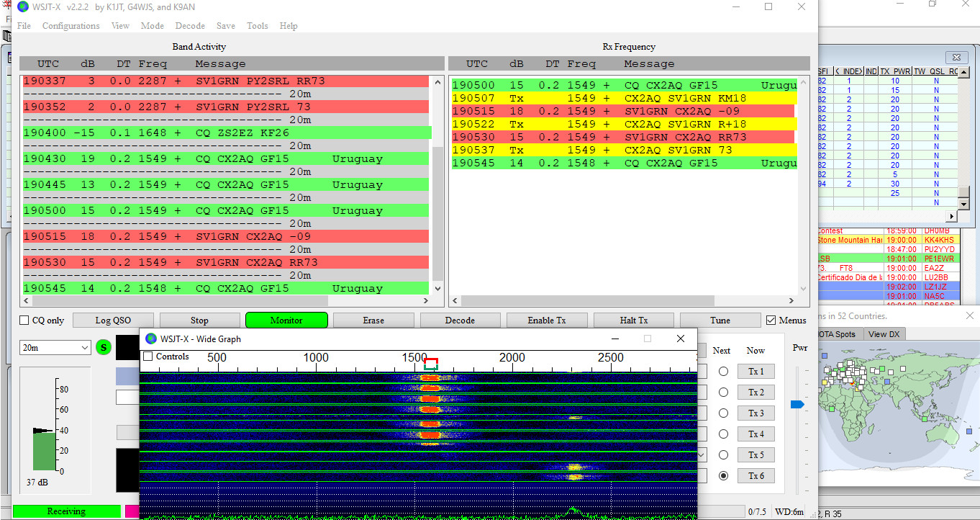Viewport: 980px width, 520px height.
Task: Click the Band Activity horizontal scrollbar thumb
Action: click(x=181, y=301)
